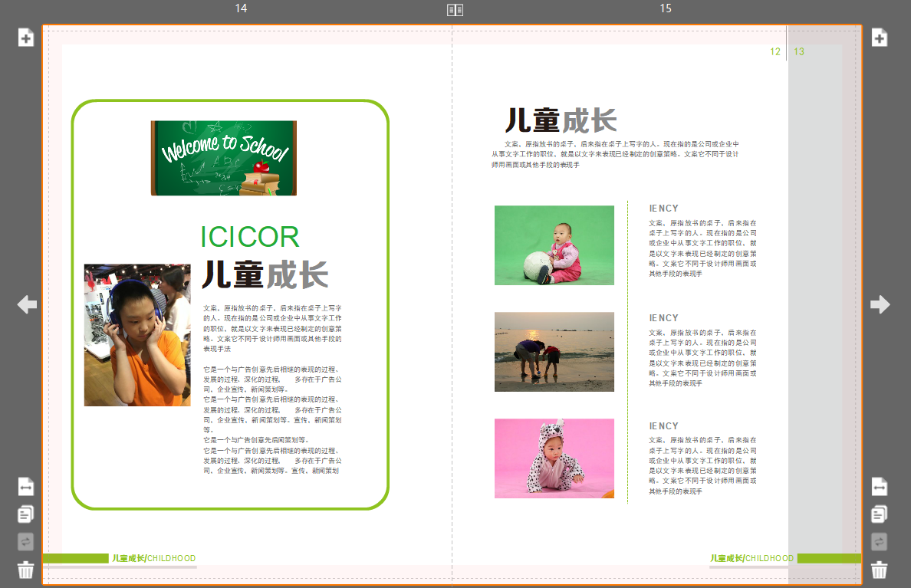Click the add page icon at top right
Screen dimensions: 911x588
[x=880, y=38]
